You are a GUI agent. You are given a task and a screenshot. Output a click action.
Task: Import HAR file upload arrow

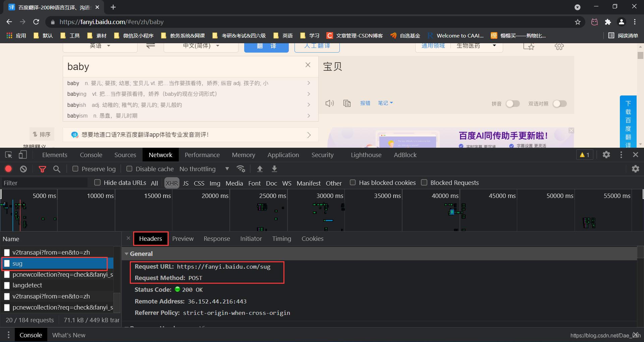pos(260,169)
